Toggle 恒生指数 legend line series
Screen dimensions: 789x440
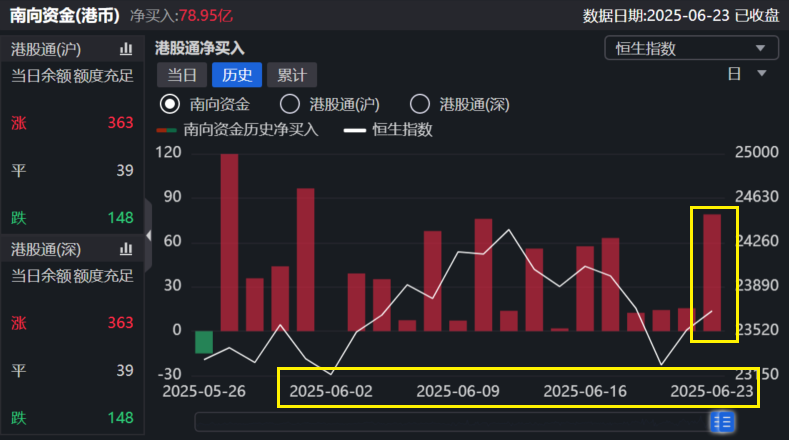pos(388,130)
